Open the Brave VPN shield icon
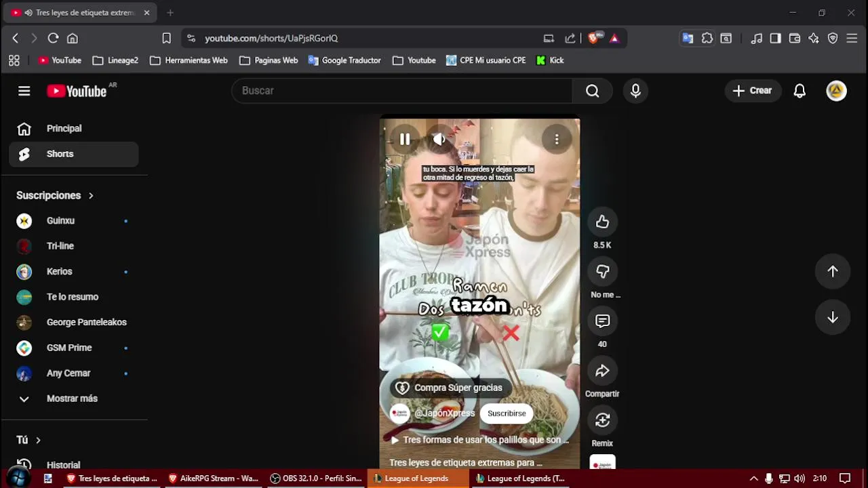 [x=833, y=39]
